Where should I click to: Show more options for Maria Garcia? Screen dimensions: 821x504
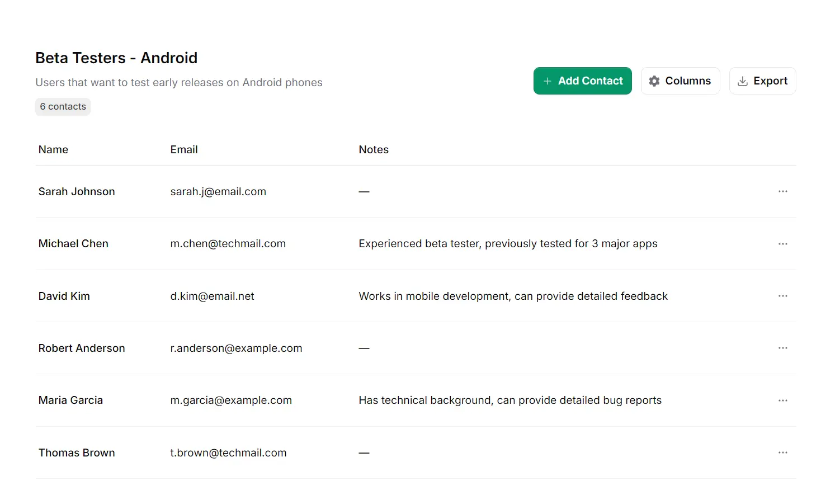tap(782, 401)
